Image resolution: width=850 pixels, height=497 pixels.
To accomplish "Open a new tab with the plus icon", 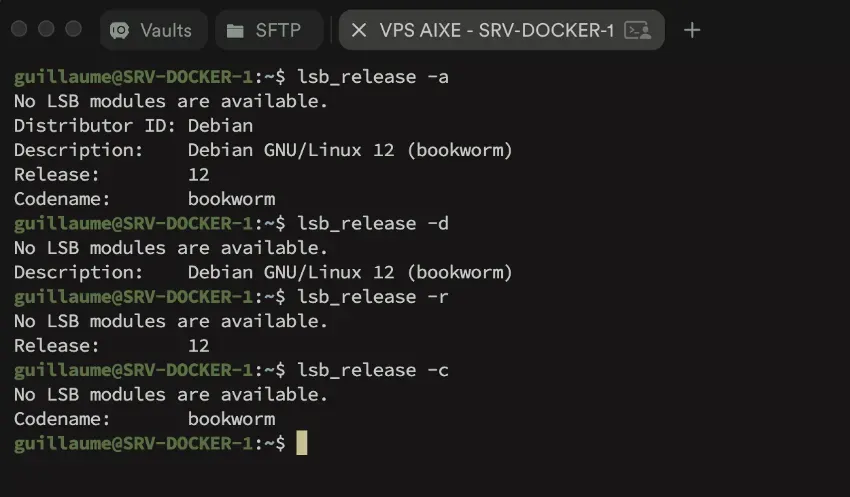I will click(x=692, y=30).
